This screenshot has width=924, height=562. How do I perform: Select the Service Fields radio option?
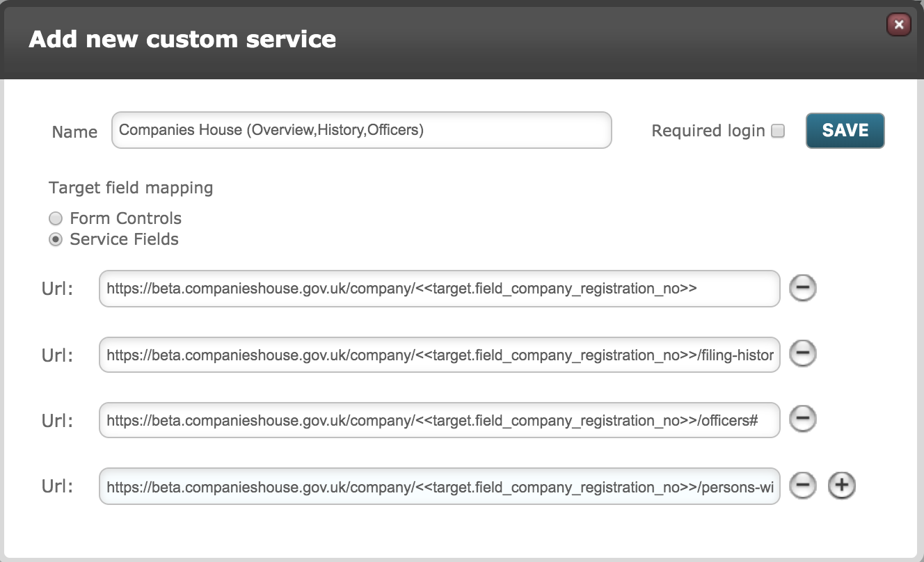(x=56, y=239)
